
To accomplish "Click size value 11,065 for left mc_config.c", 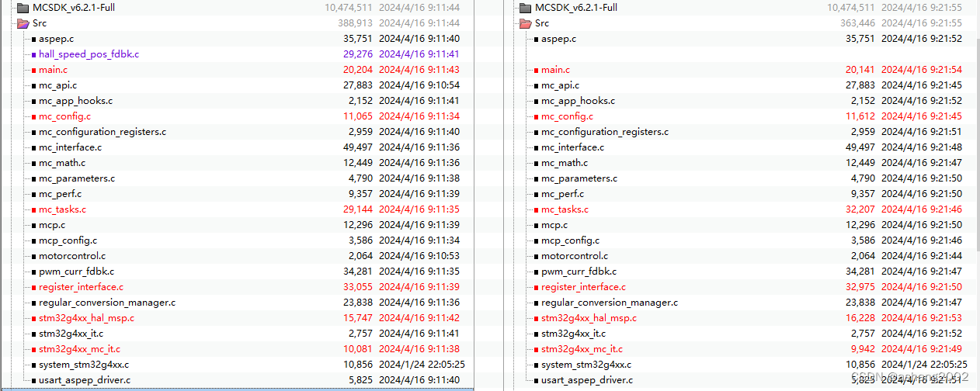I will coord(358,116).
